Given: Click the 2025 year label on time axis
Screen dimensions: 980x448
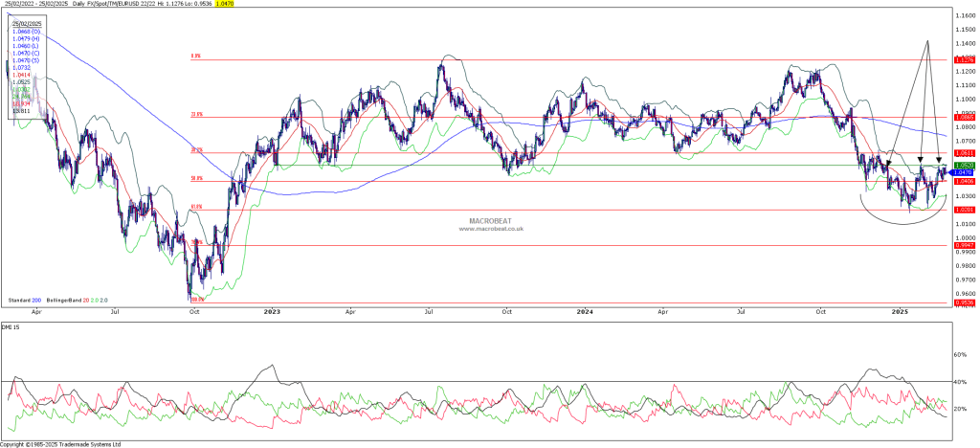Looking at the screenshot, I should [x=899, y=312].
